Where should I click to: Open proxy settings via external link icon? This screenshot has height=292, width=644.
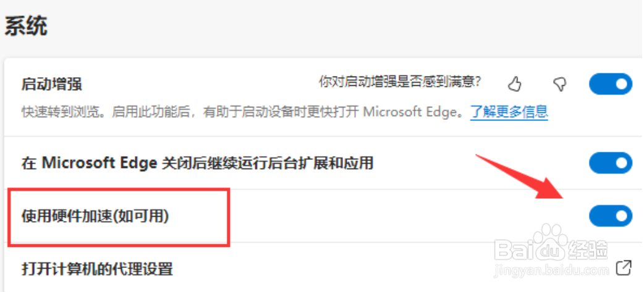(x=624, y=268)
